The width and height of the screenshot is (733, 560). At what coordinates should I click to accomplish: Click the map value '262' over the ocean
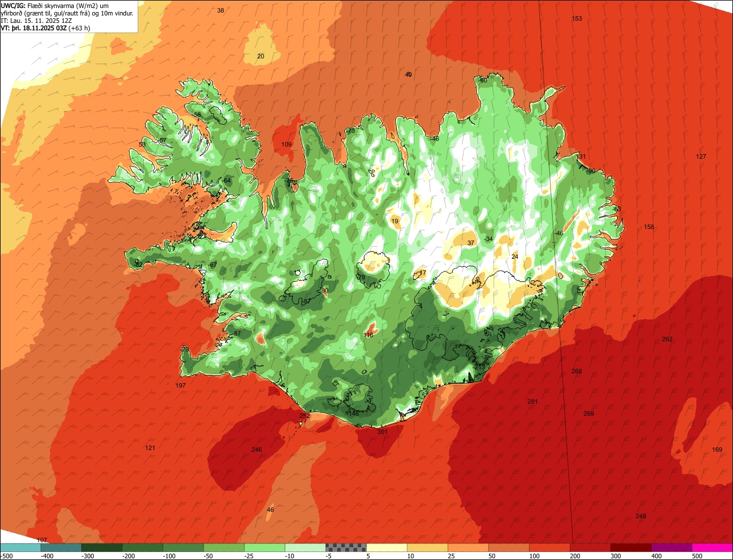pyautogui.click(x=667, y=339)
